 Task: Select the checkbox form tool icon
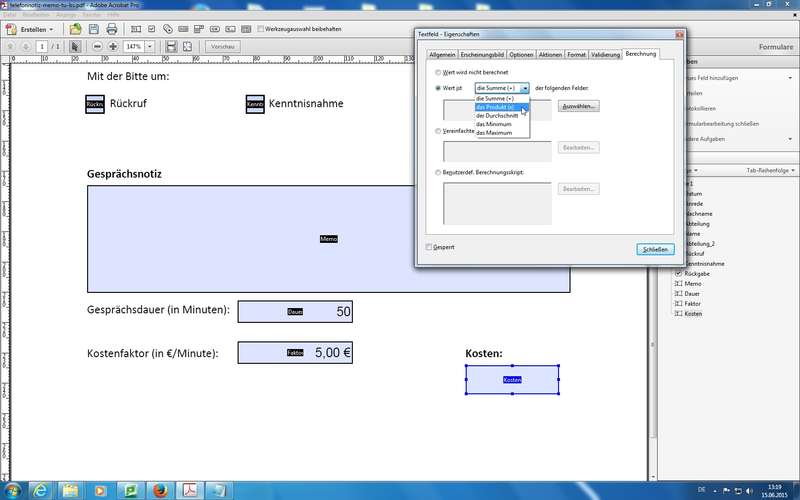(152, 29)
